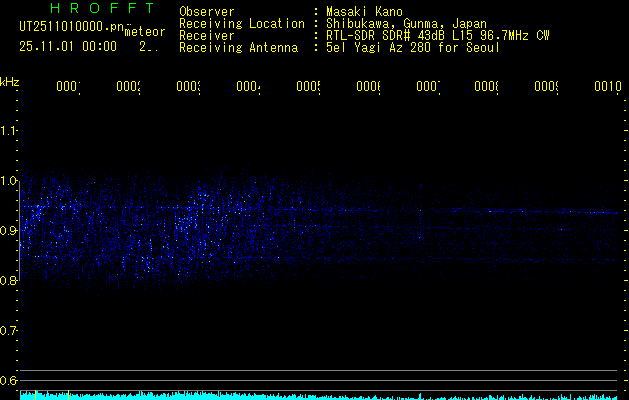The height and width of the screenshot is (400, 629).
Task: Click the 0.7 frequency axis label
Action: point(8,330)
